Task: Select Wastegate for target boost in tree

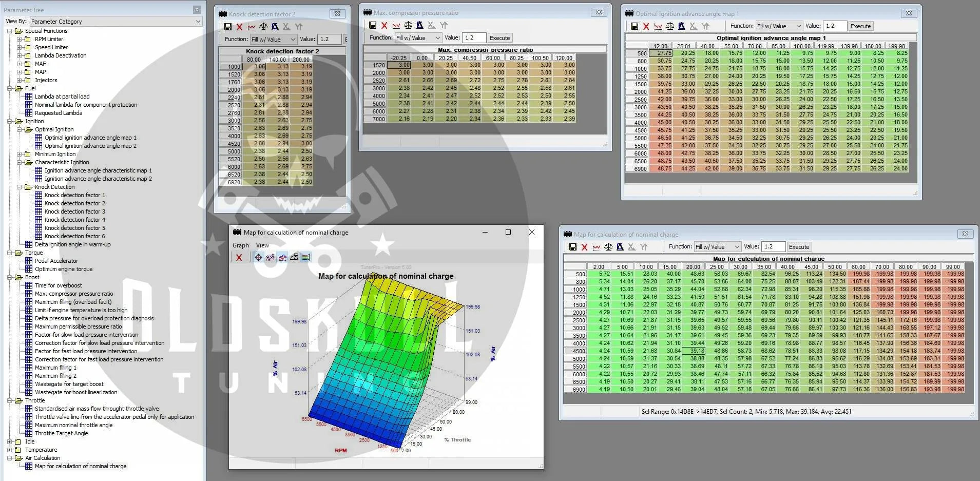Action: [69, 384]
